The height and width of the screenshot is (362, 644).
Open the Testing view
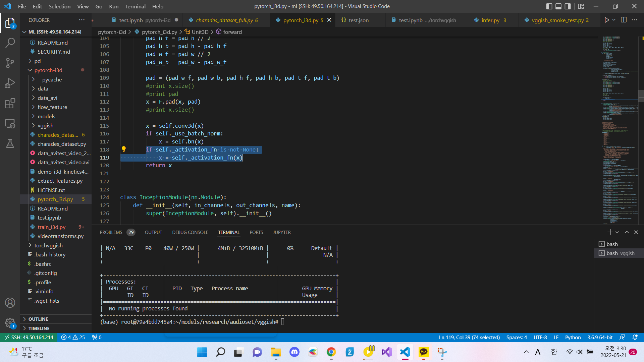coord(10,143)
